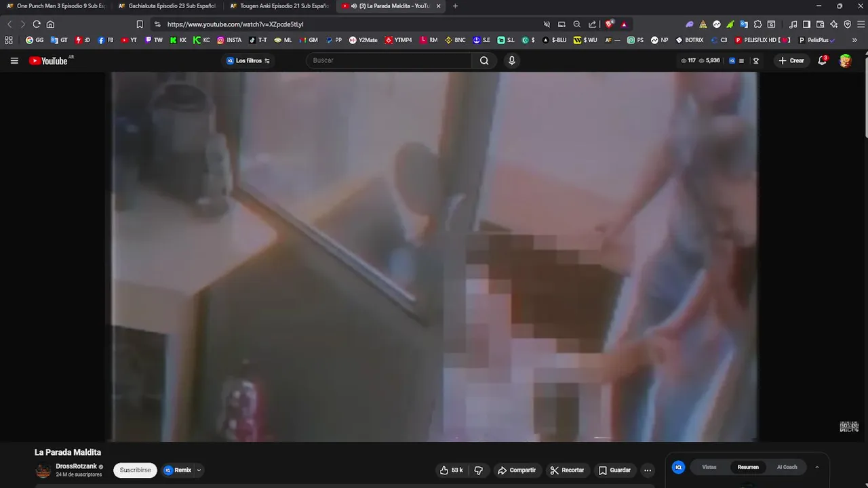Open more actions three-dot menu

point(648,470)
